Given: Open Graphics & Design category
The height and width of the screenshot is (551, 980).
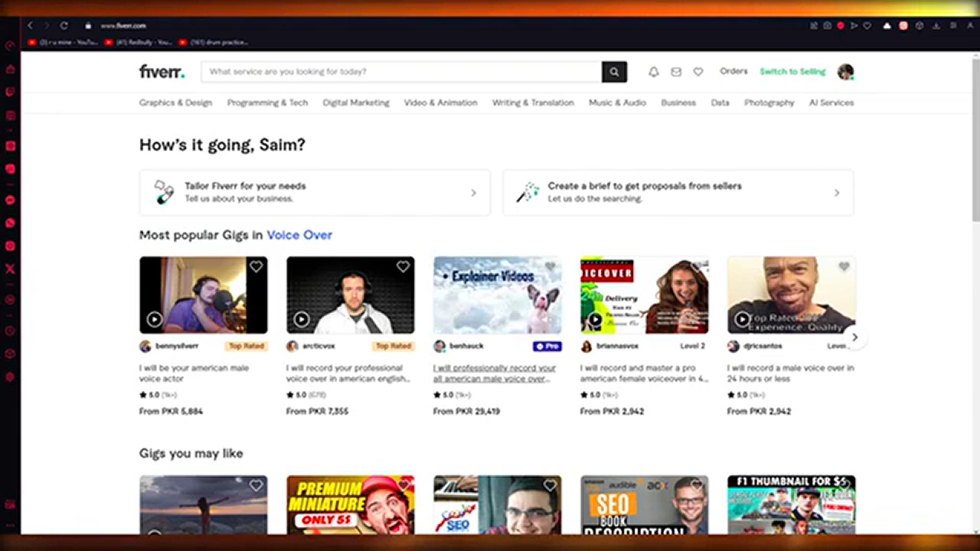Looking at the screenshot, I should 176,103.
